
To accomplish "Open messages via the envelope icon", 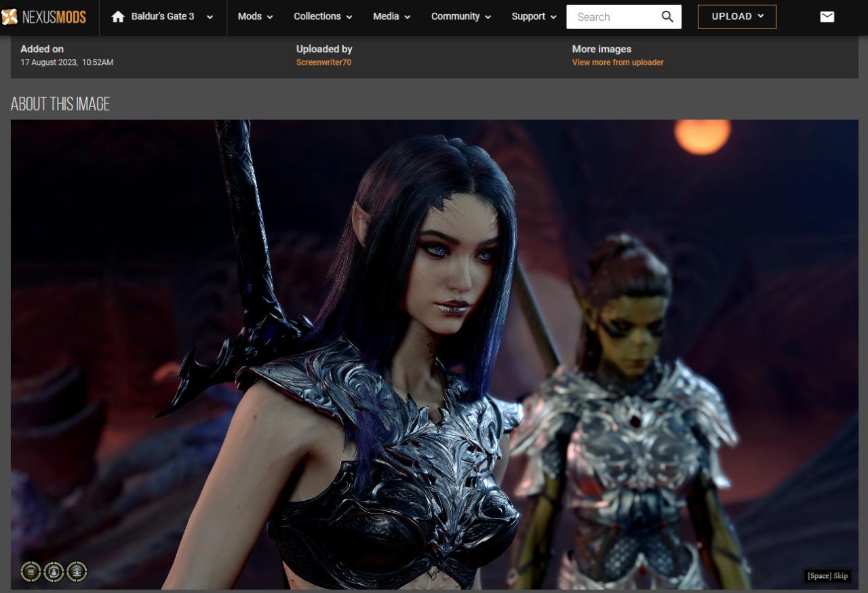I will click(827, 17).
